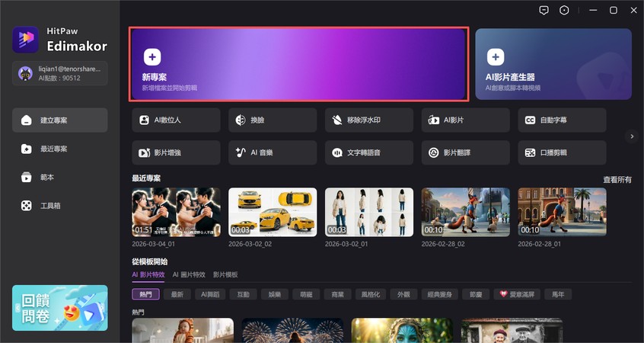This screenshot has height=343, width=644.
Task: Select the 萌寵 filter chip
Action: point(306,294)
